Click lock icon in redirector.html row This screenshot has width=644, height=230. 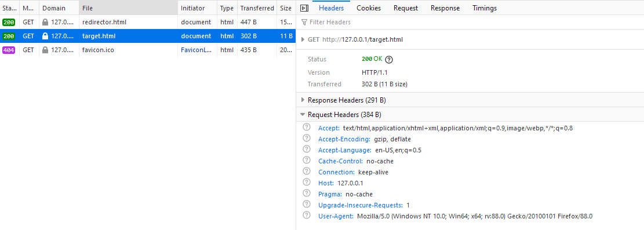pyautogui.click(x=45, y=22)
